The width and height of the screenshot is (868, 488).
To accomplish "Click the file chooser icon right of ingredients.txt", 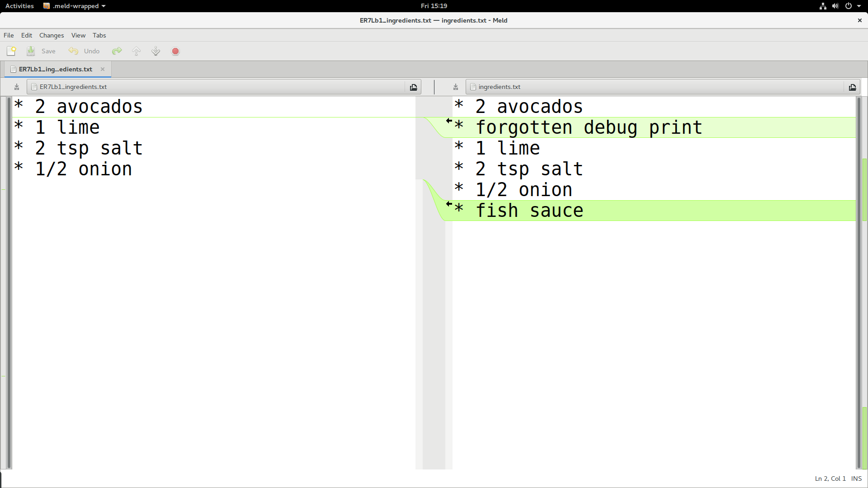I will click(x=852, y=87).
